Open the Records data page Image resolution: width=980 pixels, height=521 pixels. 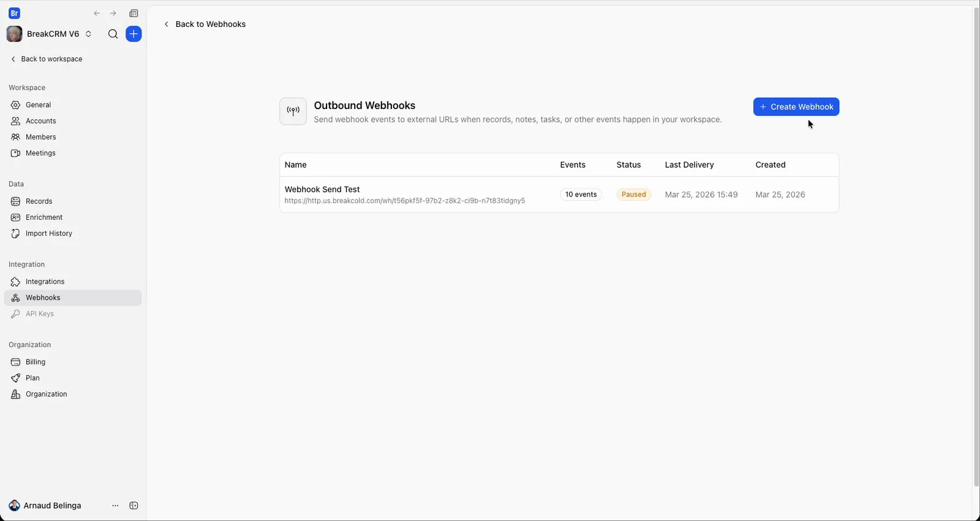point(72,201)
